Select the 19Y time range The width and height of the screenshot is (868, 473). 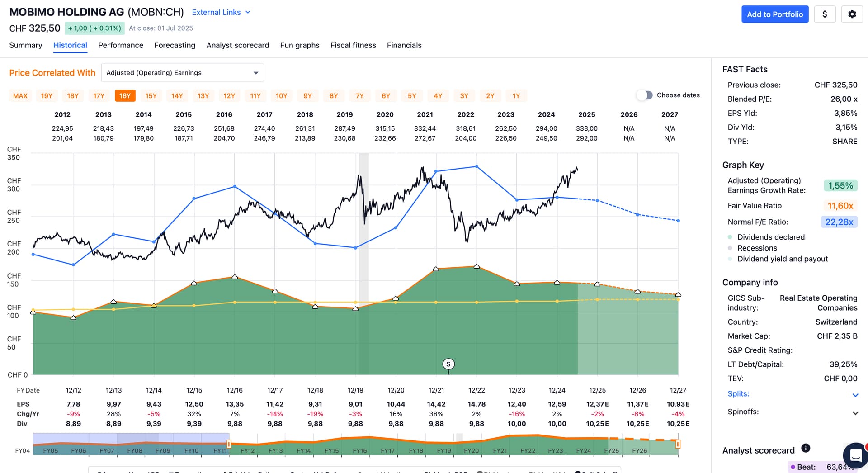47,96
